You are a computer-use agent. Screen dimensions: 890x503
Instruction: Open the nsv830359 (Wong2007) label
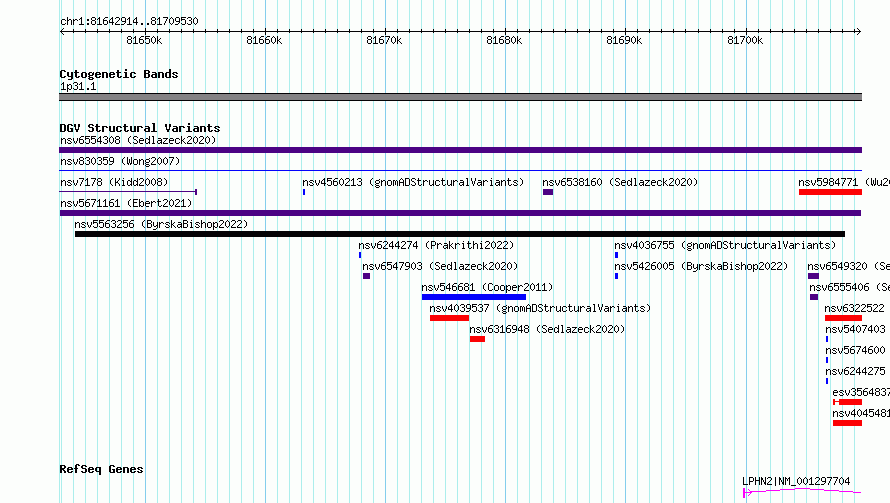[120, 161]
